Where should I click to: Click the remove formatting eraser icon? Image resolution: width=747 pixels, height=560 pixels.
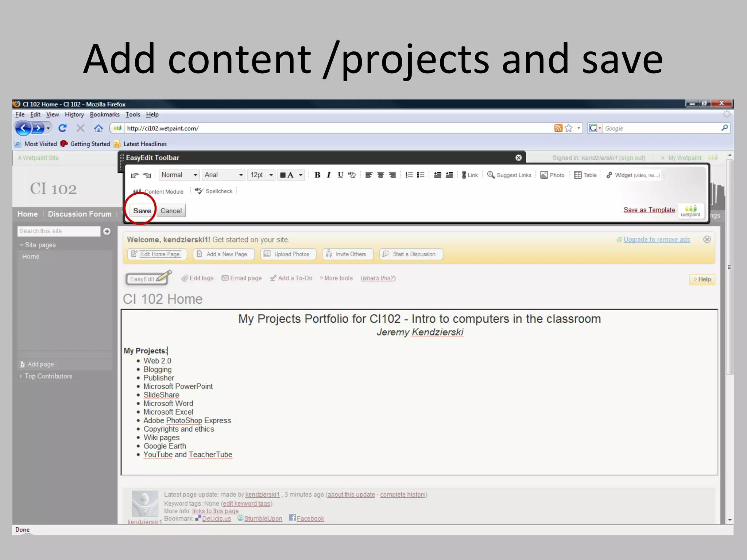[352, 175]
